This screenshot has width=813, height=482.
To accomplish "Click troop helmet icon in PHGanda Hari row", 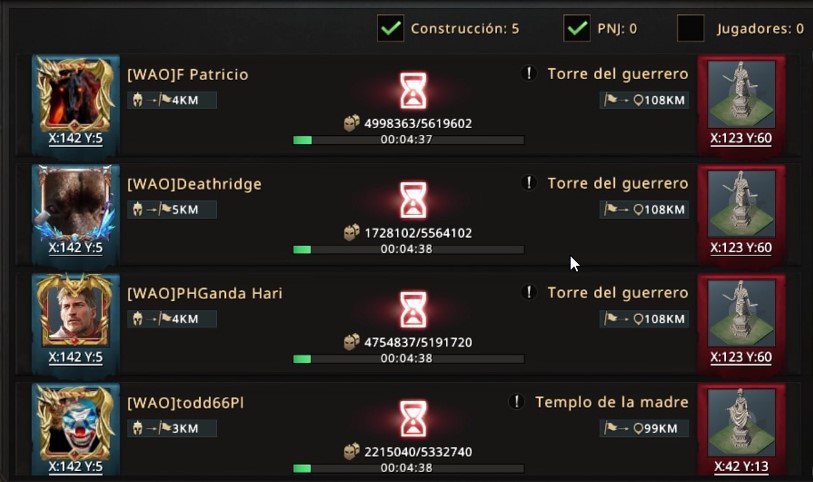I will point(137,319).
